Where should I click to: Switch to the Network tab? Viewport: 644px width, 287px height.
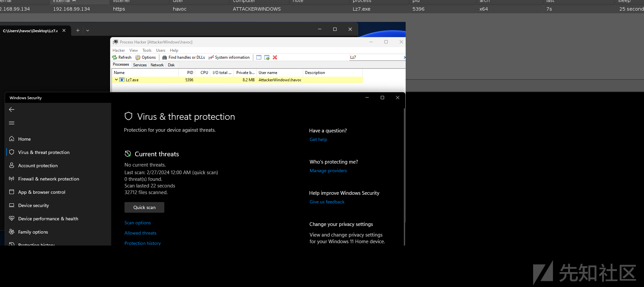tap(157, 65)
